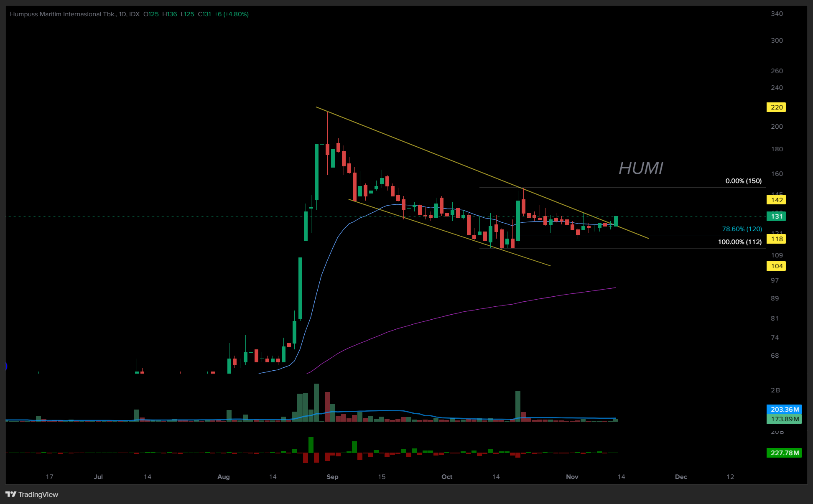Select the yellow 220 price label

[776, 107]
